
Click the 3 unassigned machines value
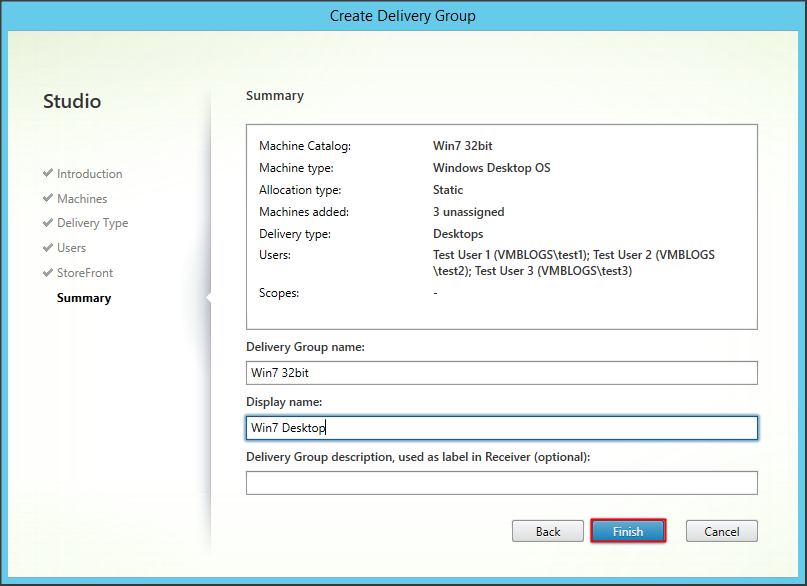pos(469,212)
